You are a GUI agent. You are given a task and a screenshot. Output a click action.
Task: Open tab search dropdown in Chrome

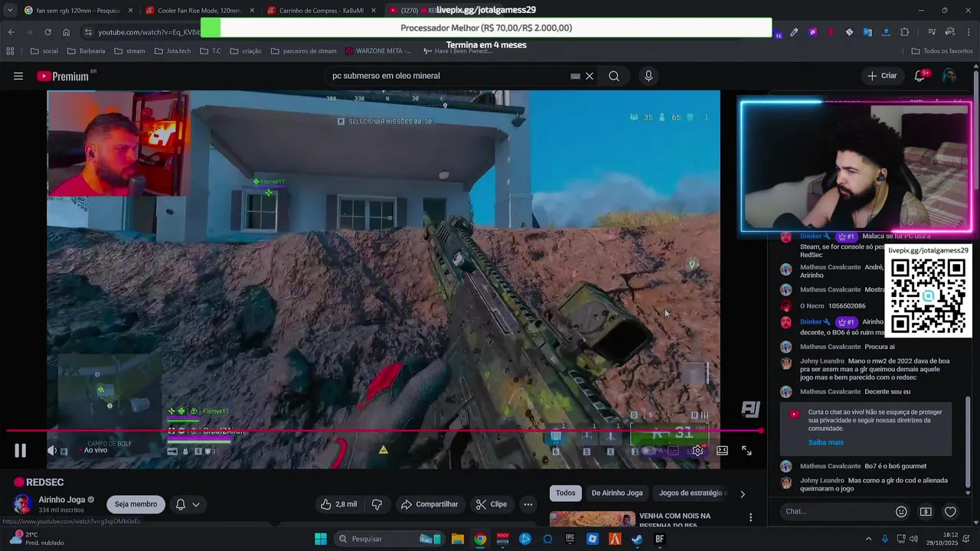point(9,11)
